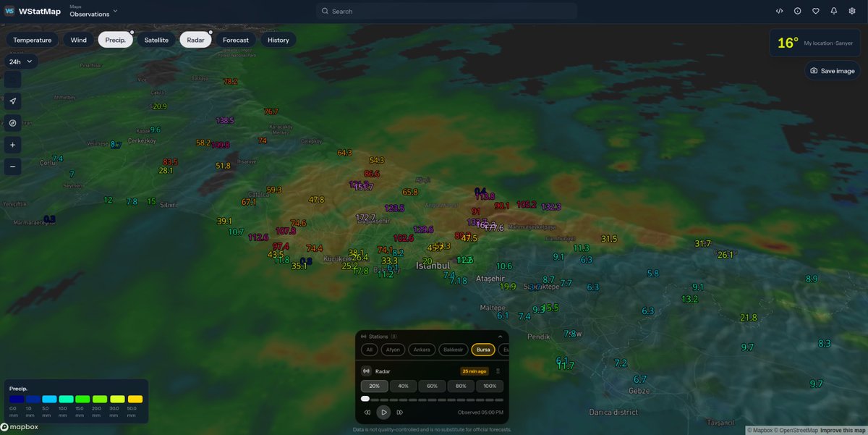Toggle the Temperature layer

pyautogui.click(x=32, y=40)
